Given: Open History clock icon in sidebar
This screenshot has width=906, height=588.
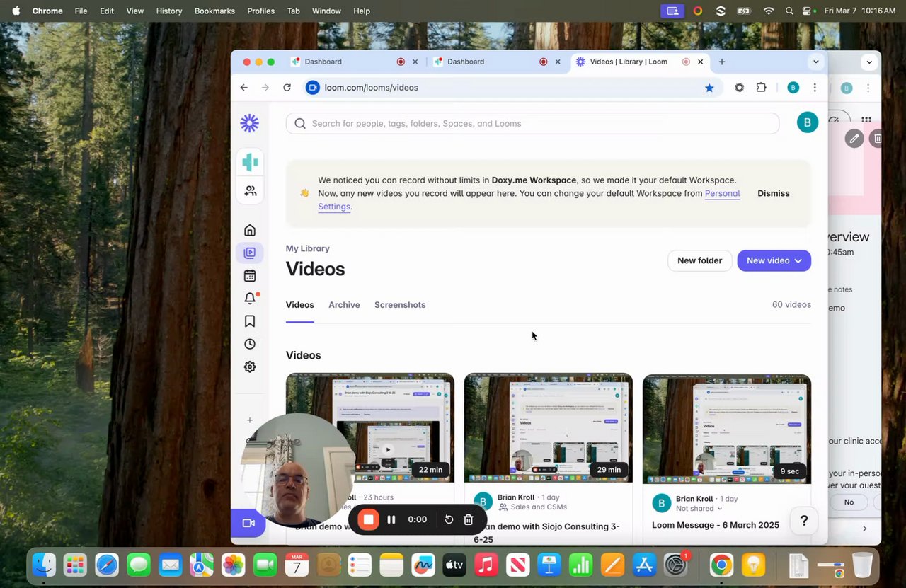Looking at the screenshot, I should pos(250,344).
